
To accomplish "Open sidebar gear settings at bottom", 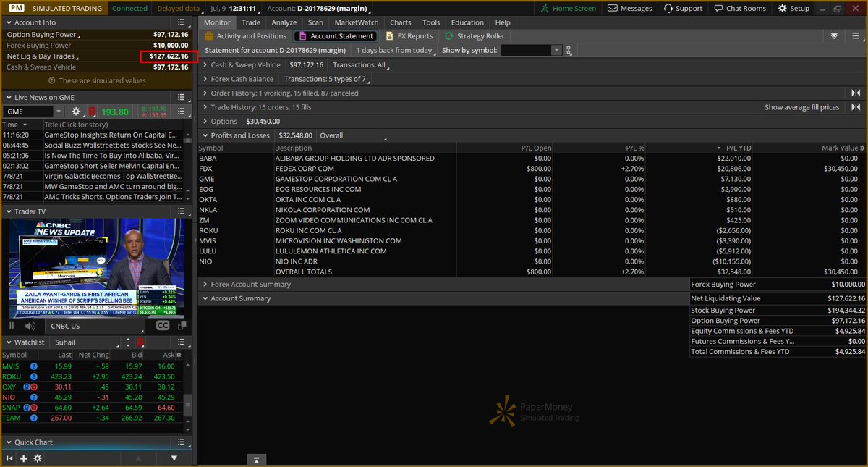I will pyautogui.click(x=37, y=458).
